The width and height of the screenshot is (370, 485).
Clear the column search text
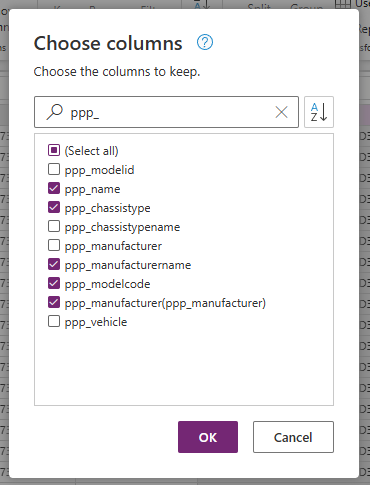click(282, 112)
